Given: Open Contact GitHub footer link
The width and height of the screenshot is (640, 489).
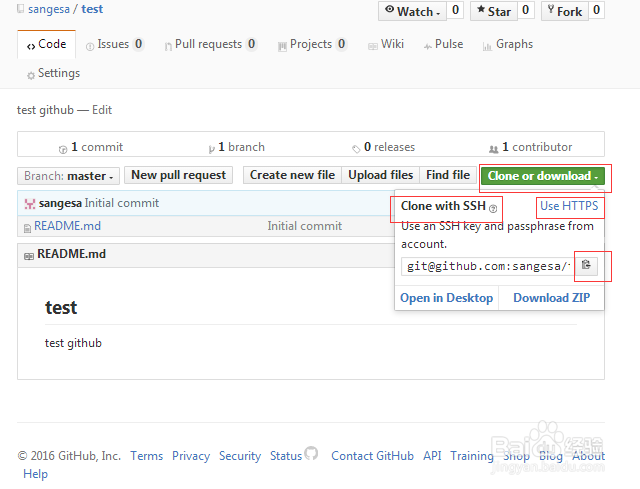Looking at the screenshot, I should click(372, 456).
